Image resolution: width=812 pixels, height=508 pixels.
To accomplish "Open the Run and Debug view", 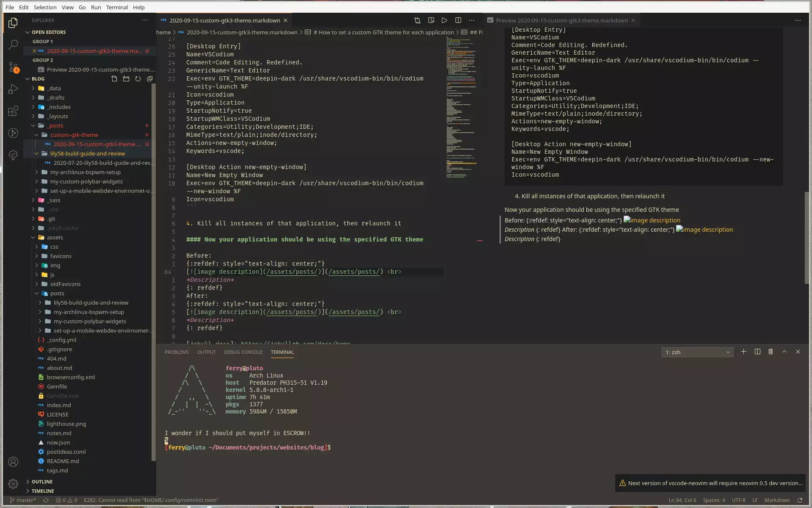I will [13, 89].
